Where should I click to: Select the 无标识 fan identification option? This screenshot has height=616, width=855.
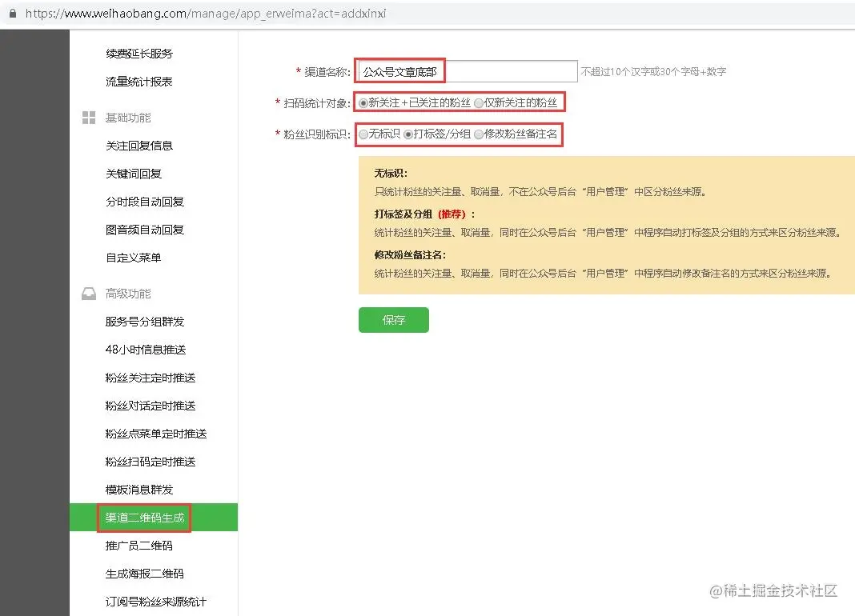(x=363, y=135)
